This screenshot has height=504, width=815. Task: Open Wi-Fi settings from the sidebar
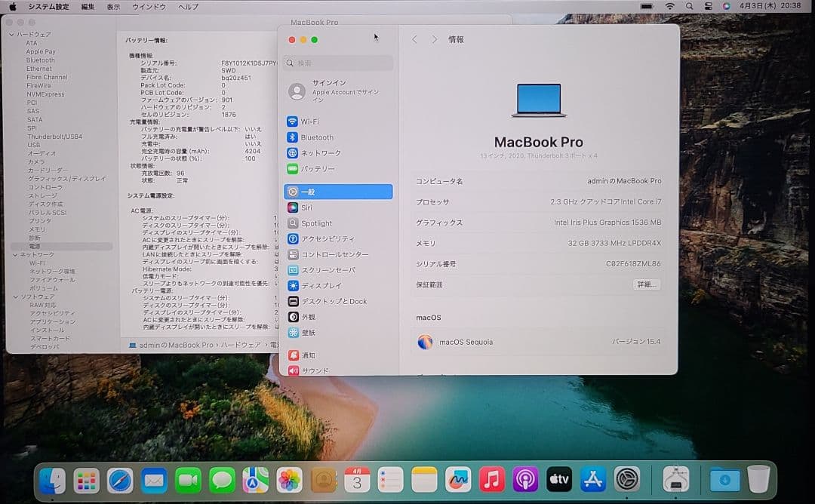pyautogui.click(x=309, y=121)
